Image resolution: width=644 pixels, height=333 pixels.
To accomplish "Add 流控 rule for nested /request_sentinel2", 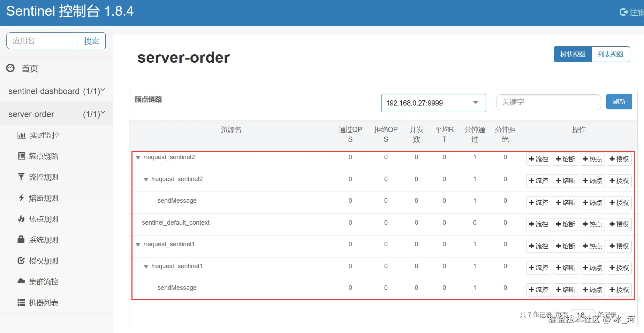I will click(x=538, y=181).
